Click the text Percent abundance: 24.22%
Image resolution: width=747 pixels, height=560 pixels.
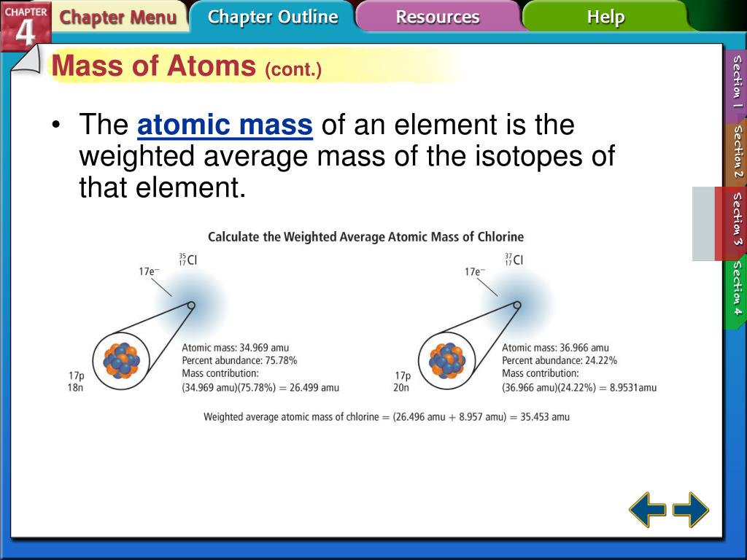[x=560, y=360]
